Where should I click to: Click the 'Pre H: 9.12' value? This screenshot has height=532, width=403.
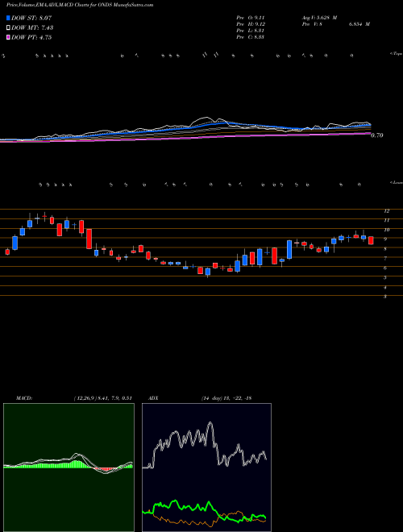tap(251, 24)
